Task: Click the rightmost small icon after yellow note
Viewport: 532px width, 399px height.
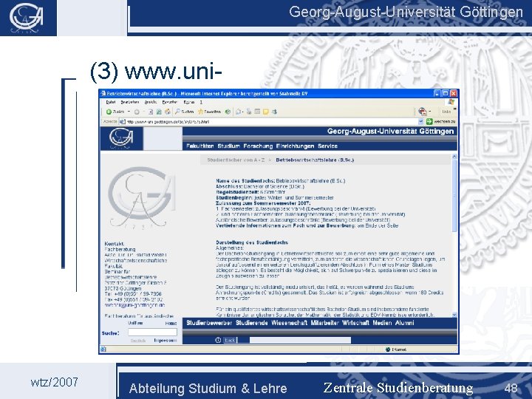Action: (x=274, y=112)
